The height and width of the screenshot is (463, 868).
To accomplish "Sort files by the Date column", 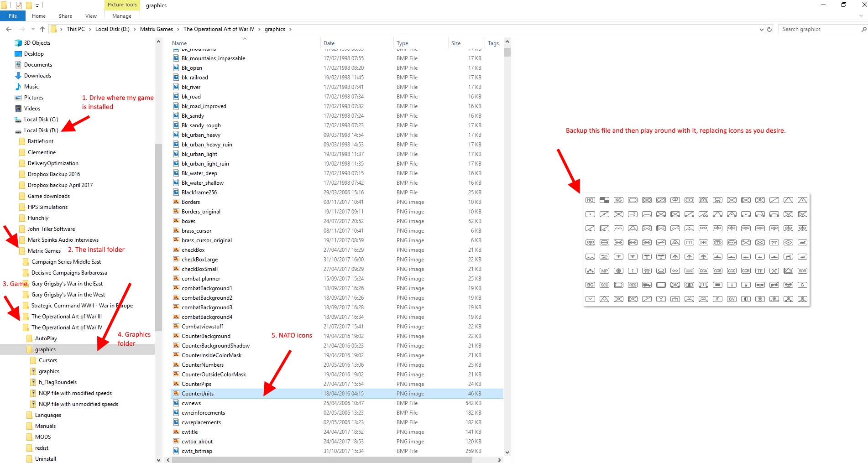I will pos(357,43).
